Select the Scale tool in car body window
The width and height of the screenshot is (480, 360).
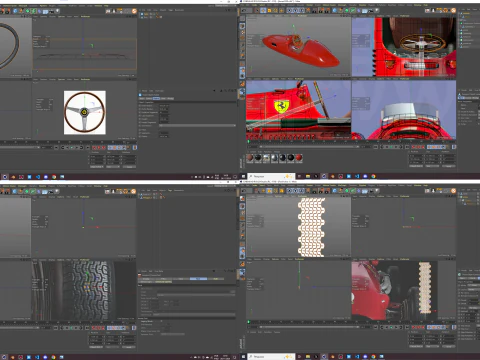[269, 10]
